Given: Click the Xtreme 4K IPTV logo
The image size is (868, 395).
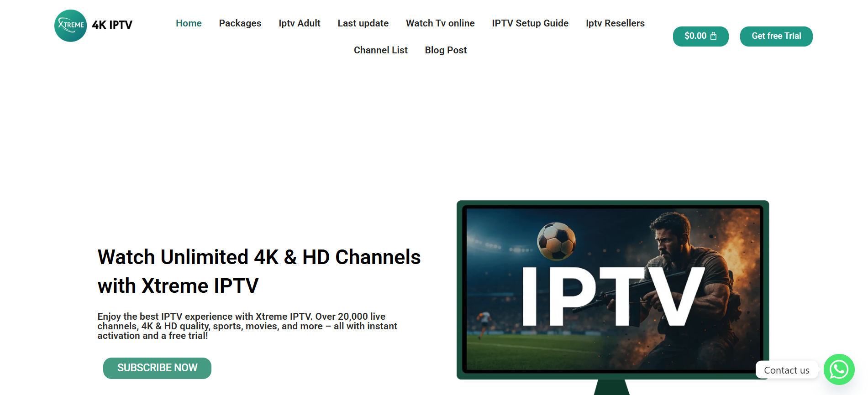Looking at the screenshot, I should pos(94,26).
